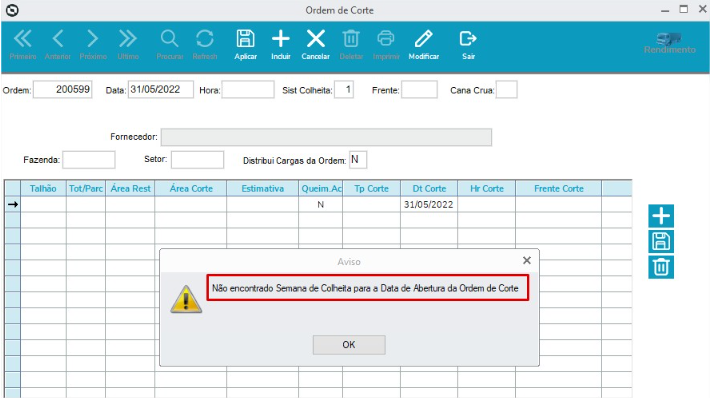
Task: Click the Frente input field
Action: click(419, 89)
